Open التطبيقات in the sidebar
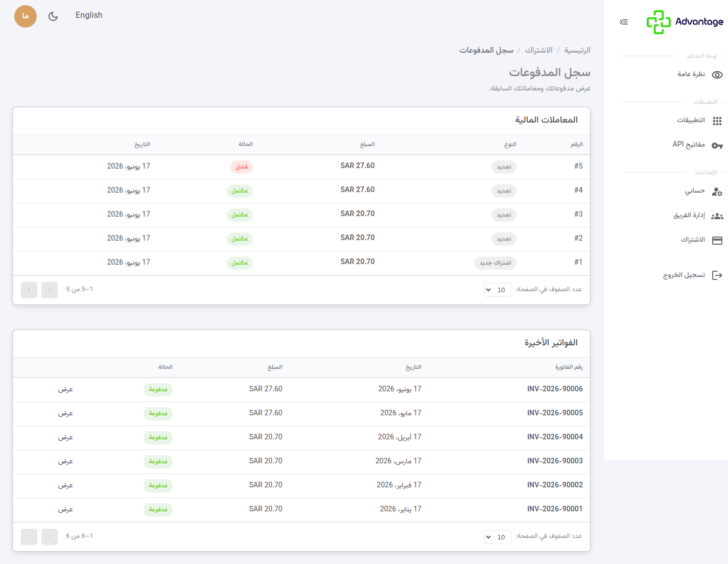The width and height of the screenshot is (728, 564). (691, 120)
